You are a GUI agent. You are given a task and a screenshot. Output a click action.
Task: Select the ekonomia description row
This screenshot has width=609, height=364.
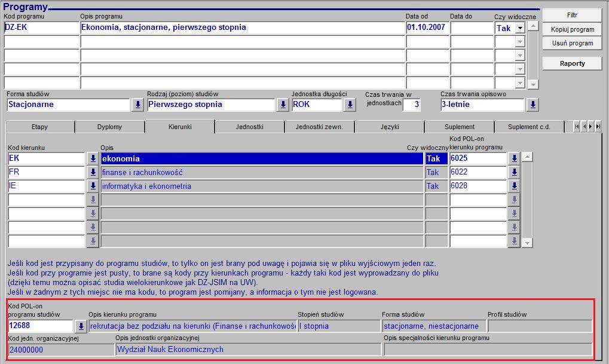tap(262, 158)
